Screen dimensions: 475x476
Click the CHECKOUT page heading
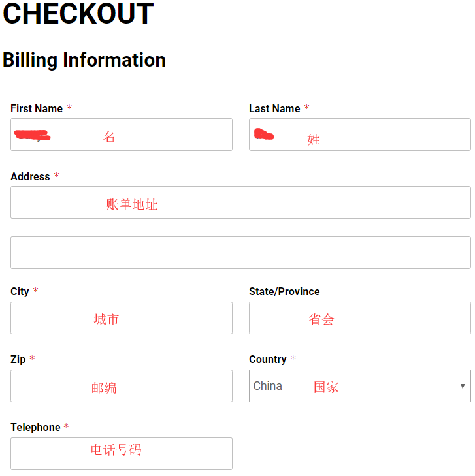78,14
